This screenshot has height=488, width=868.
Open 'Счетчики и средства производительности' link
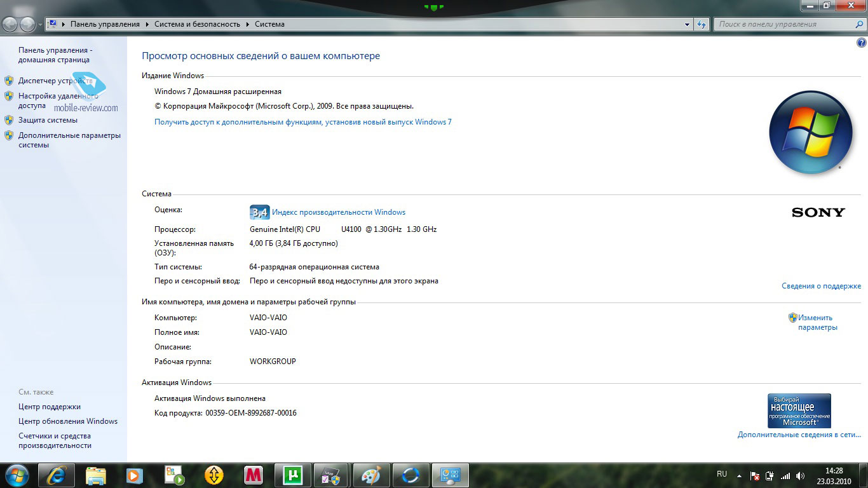click(x=55, y=440)
